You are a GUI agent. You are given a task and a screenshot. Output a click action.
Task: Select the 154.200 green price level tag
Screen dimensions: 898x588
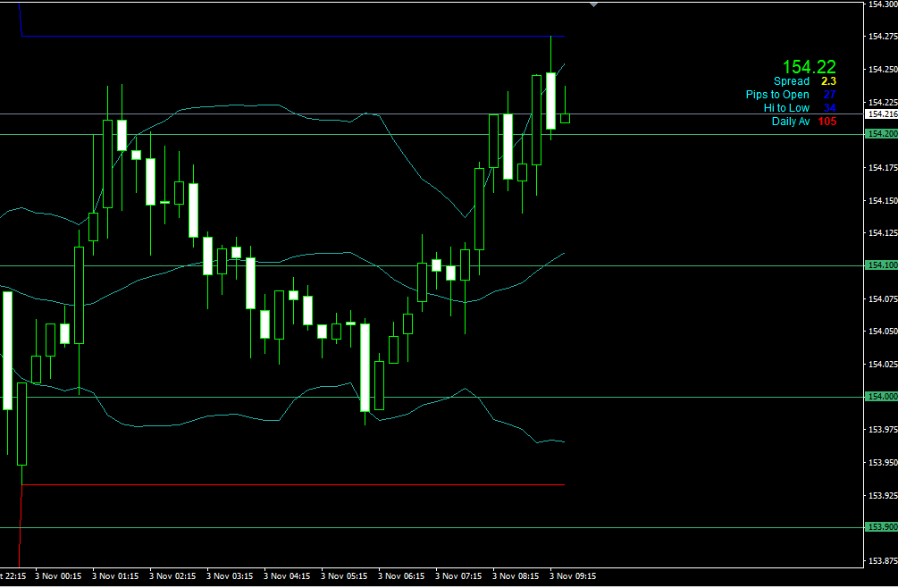coord(881,134)
